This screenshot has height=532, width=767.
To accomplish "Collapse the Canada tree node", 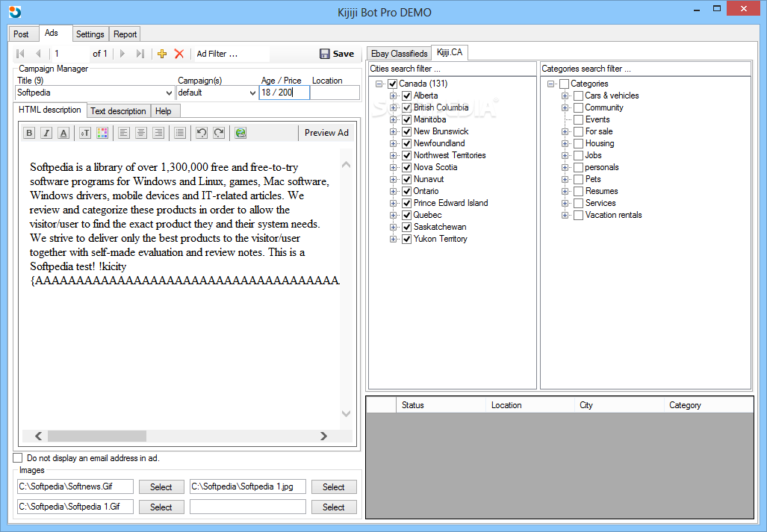I will pos(379,84).
